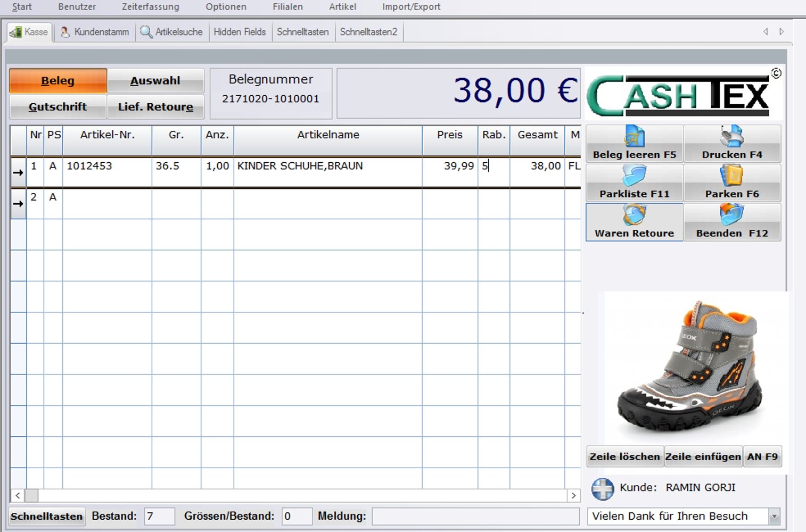
Task: Click the Zeile einfügen button
Action: pos(703,456)
